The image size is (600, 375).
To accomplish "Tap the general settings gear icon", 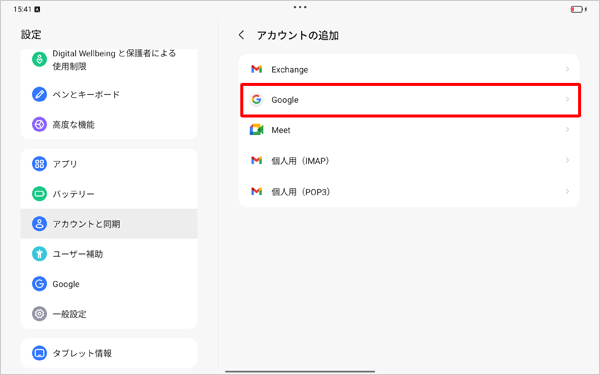I will pyautogui.click(x=39, y=314).
